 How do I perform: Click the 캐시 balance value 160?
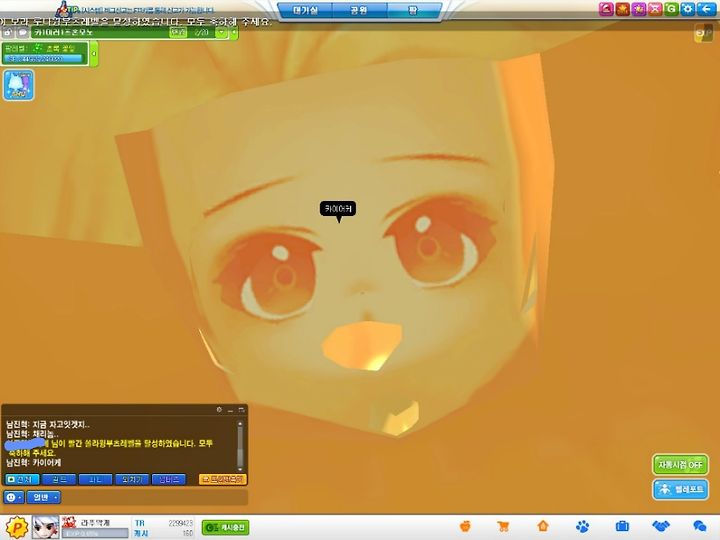(188, 533)
